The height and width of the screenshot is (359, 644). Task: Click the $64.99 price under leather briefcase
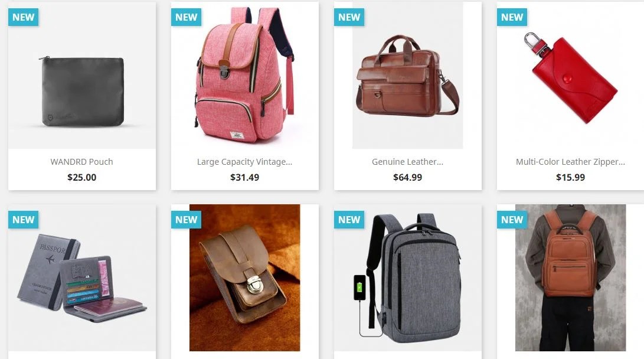(407, 178)
